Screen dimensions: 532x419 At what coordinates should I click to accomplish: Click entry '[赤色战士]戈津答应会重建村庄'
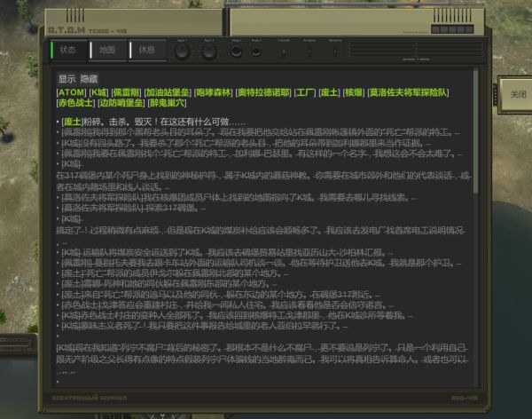(x=227, y=305)
